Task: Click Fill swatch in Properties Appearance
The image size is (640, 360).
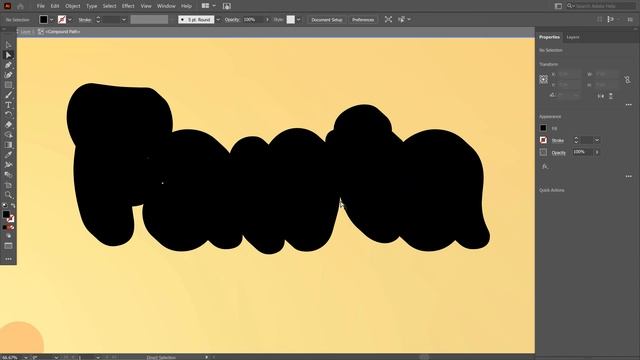Action: pos(543,128)
